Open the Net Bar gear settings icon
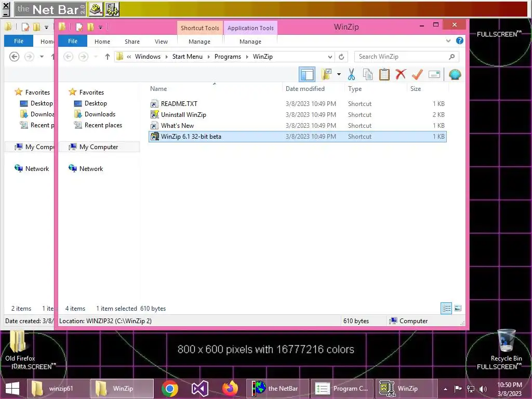Viewport: 532px width, 399px height. (112, 9)
